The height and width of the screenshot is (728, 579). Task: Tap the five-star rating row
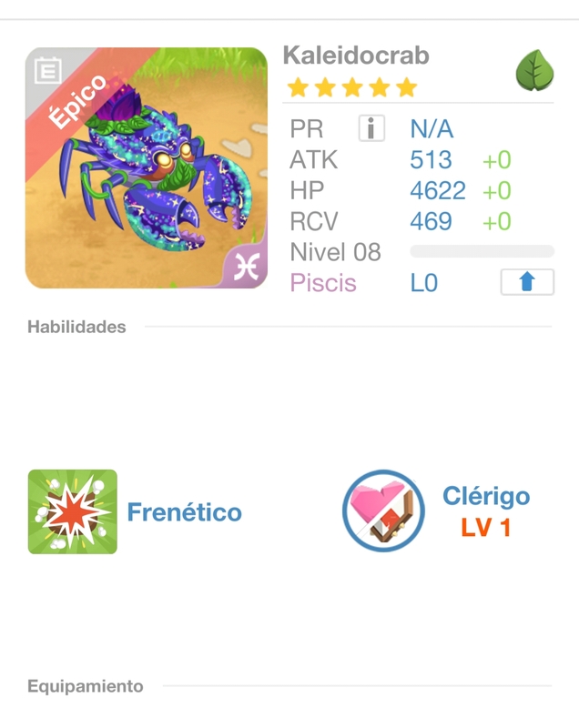tap(352, 87)
